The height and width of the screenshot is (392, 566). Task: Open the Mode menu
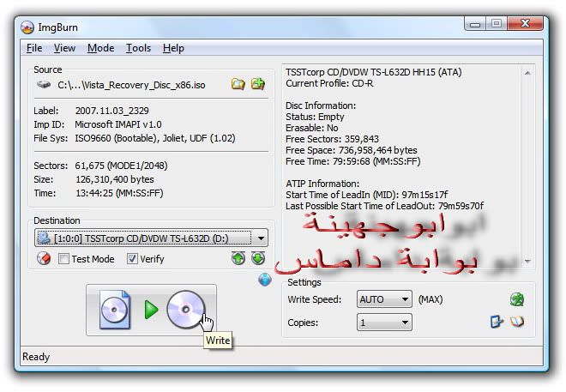pyautogui.click(x=100, y=48)
